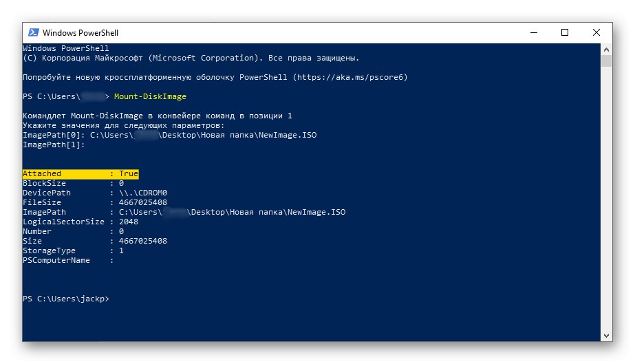Click the PowerShell icon in title bar
Screen dimensions: 635x364
pyautogui.click(x=33, y=32)
